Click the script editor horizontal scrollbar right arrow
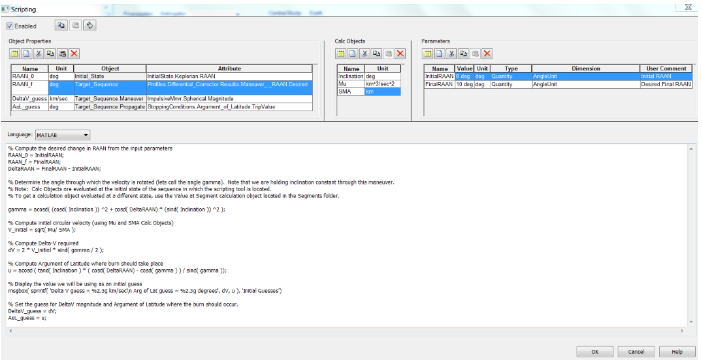This screenshot has width=702, height=360. click(x=683, y=330)
